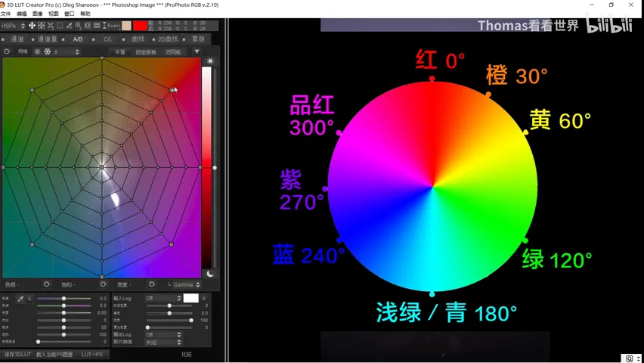
Task: Open the 文件 menu
Action: click(6, 14)
